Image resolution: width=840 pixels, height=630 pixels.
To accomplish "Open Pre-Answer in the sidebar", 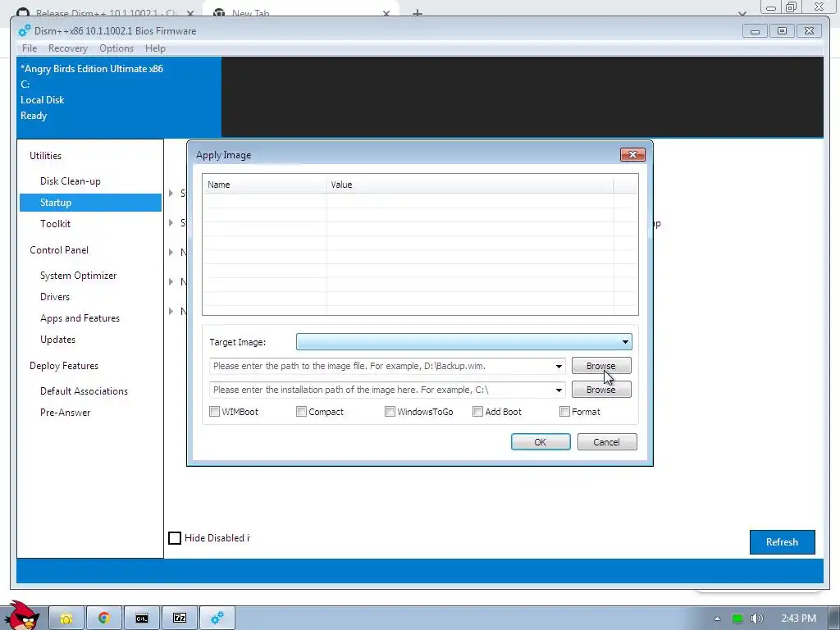I will coord(66,413).
